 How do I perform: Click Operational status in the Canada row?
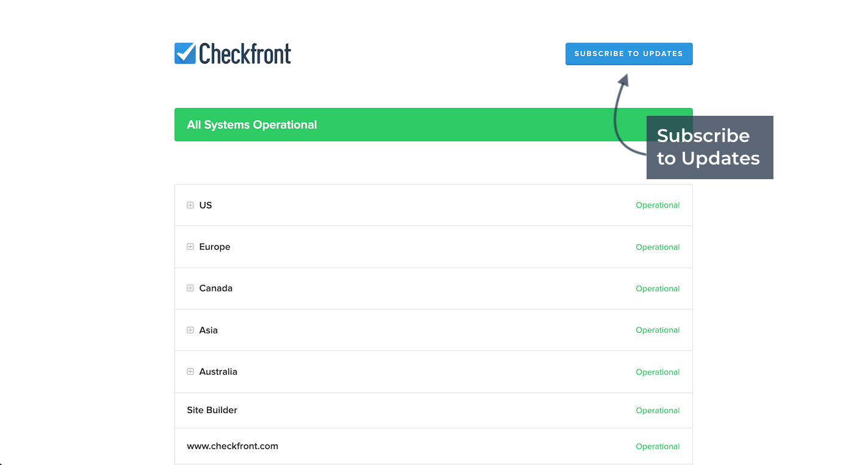658,288
